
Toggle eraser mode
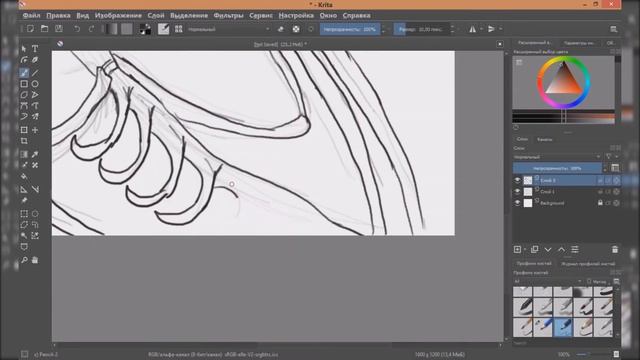pyautogui.click(x=280, y=29)
